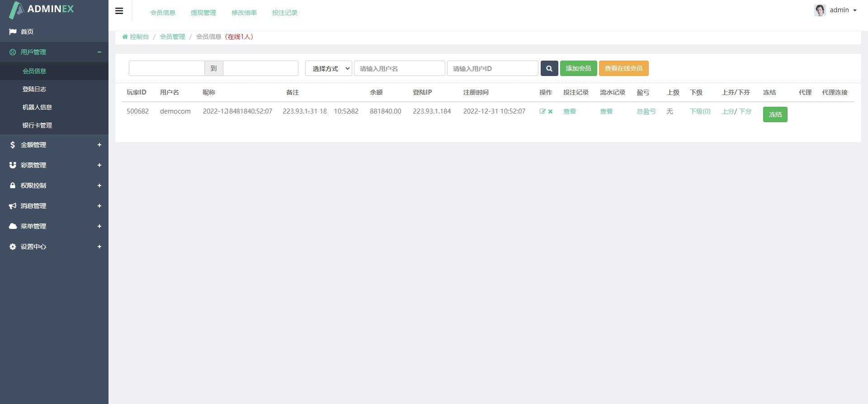Open the 选择方式 dropdown
This screenshot has width=868, height=404.
[329, 68]
